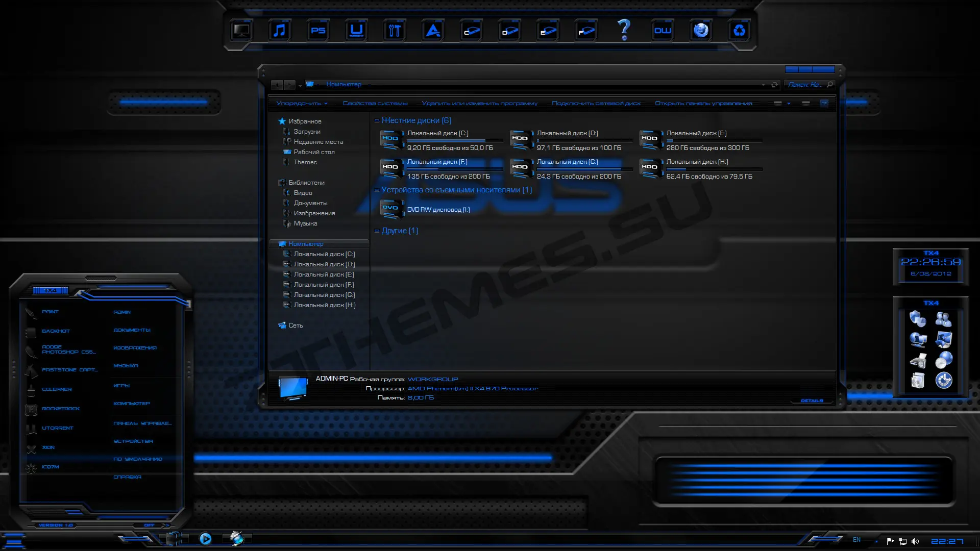
Task: Open drive F shortcut in dock
Action: (586, 31)
